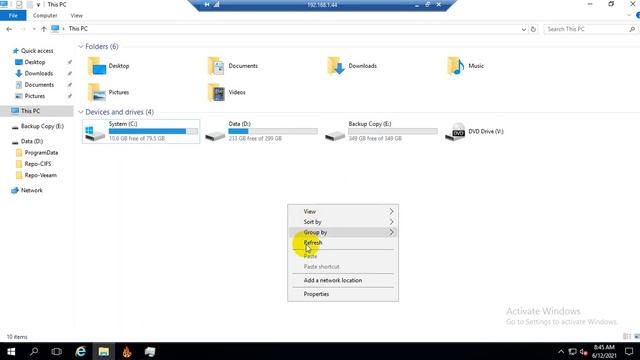Expand the Sort by submenu

coord(343,222)
